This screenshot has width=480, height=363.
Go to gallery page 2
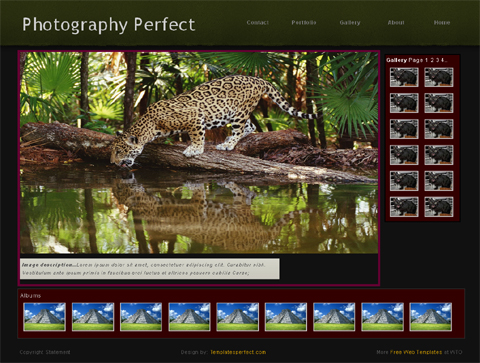click(432, 60)
